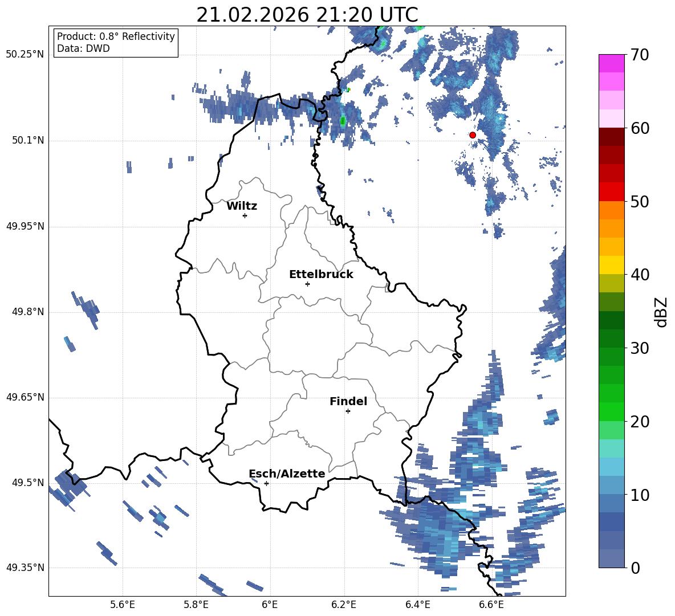Click the title 21.02.2026 21:20 UTC
675x616 pixels.
pyautogui.click(x=307, y=15)
